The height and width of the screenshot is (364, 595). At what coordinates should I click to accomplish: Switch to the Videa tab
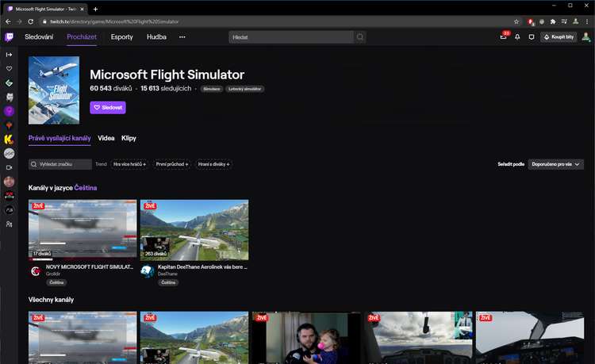tap(106, 138)
